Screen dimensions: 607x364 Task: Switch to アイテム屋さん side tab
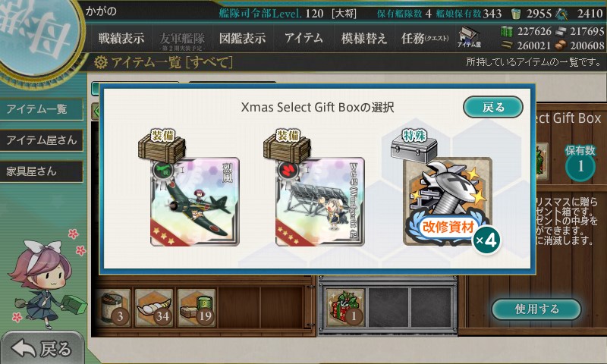[x=41, y=140]
